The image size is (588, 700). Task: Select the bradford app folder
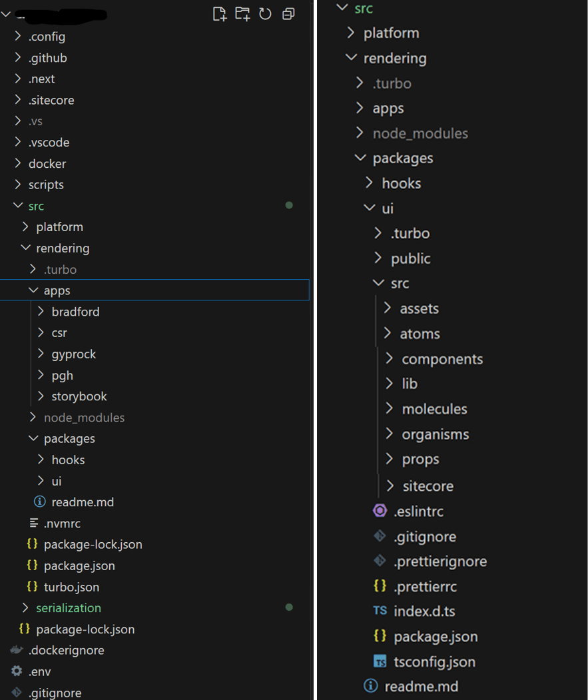[x=75, y=311]
